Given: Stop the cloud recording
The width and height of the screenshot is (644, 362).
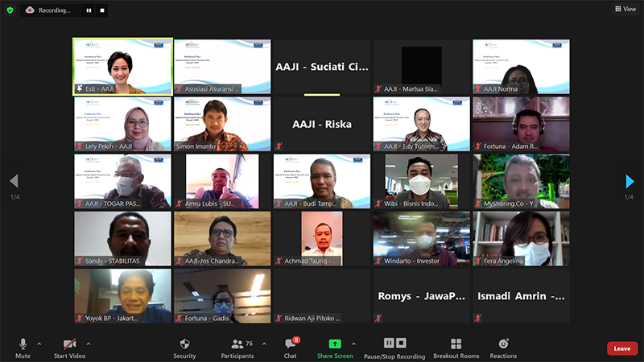Looking at the screenshot, I should (102, 10).
